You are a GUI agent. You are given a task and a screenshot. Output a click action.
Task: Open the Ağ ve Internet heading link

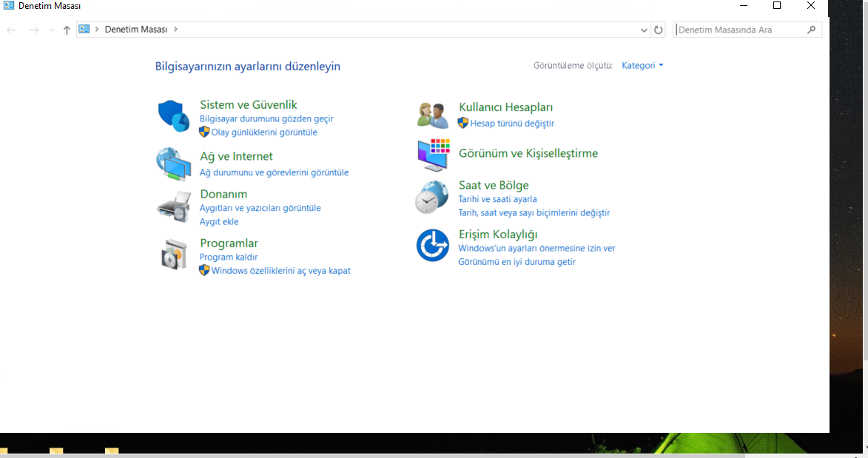click(x=236, y=156)
